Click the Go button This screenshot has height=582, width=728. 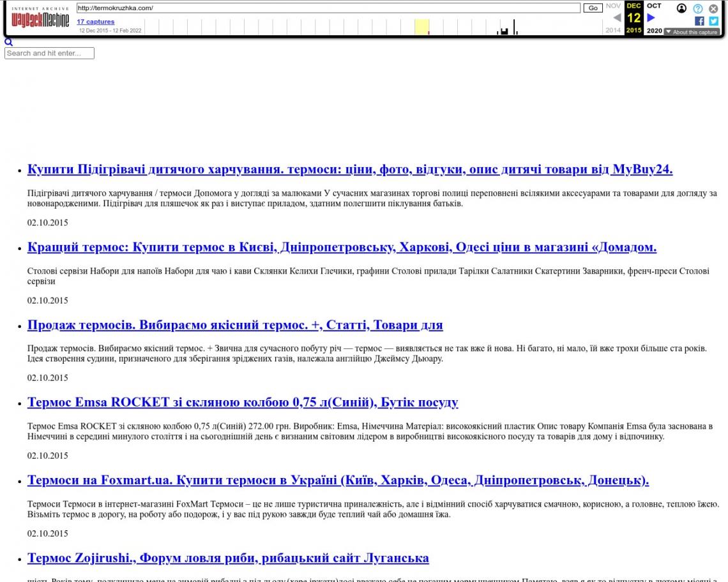pos(593,8)
